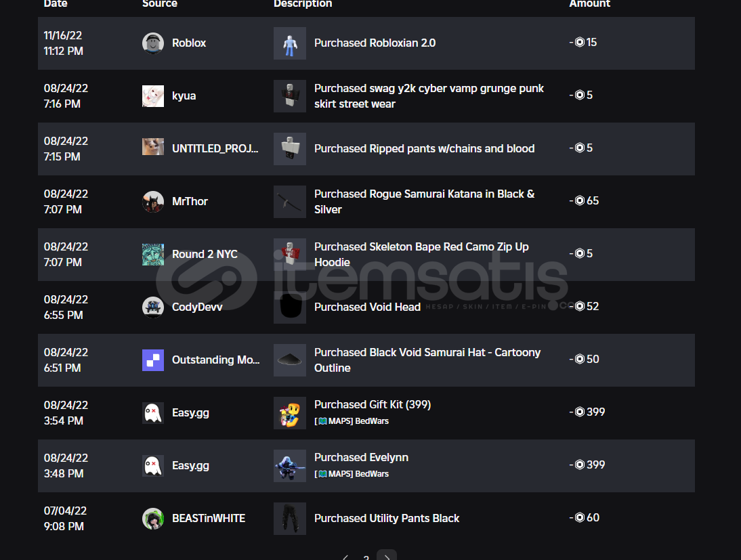Viewport: 741px width, 560px height.
Task: Open the Evelynn item thumbnail
Action: pyautogui.click(x=290, y=466)
